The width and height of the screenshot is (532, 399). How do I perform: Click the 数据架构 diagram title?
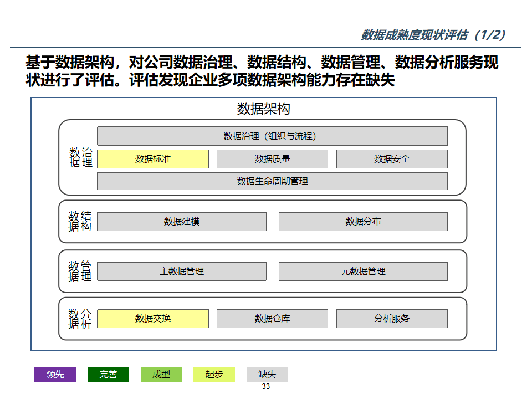(263, 109)
